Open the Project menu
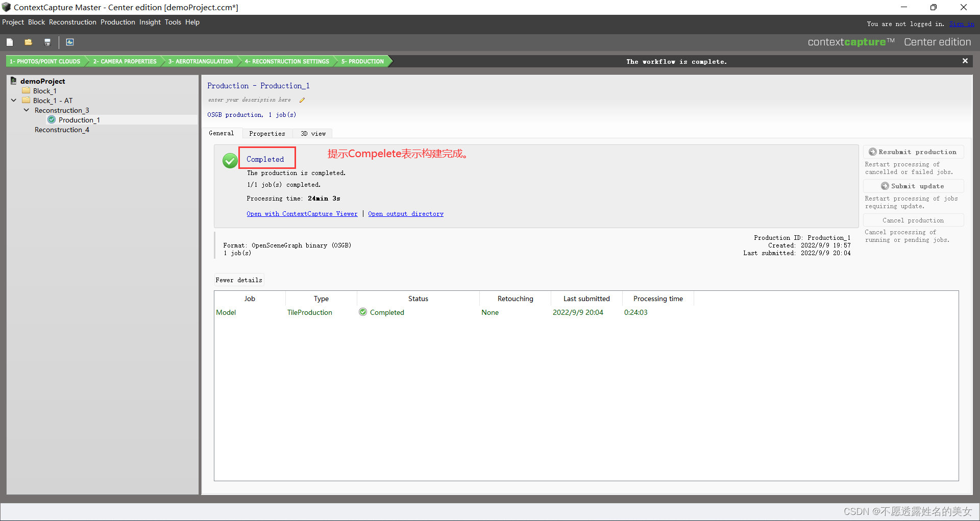This screenshot has width=980, height=521. tap(13, 22)
